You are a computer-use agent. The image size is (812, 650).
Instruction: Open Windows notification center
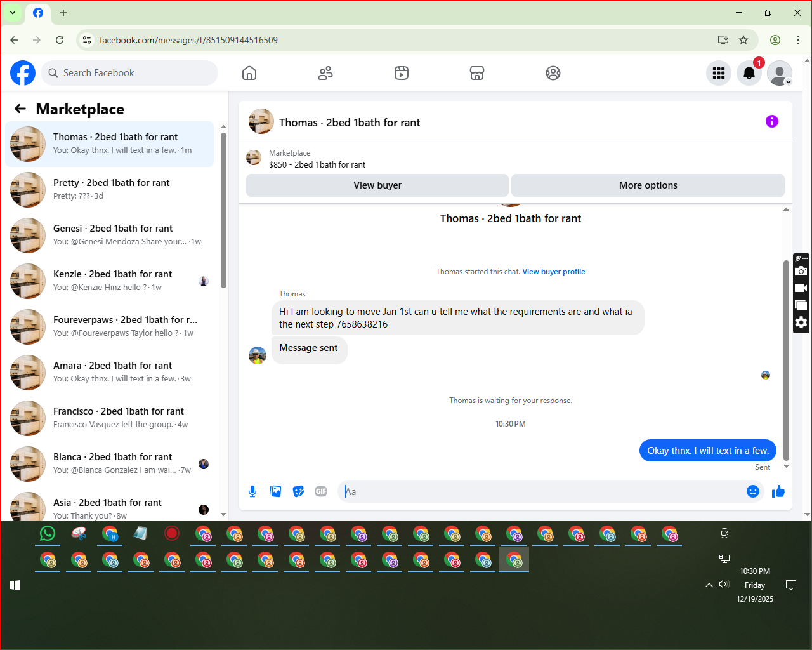791,585
